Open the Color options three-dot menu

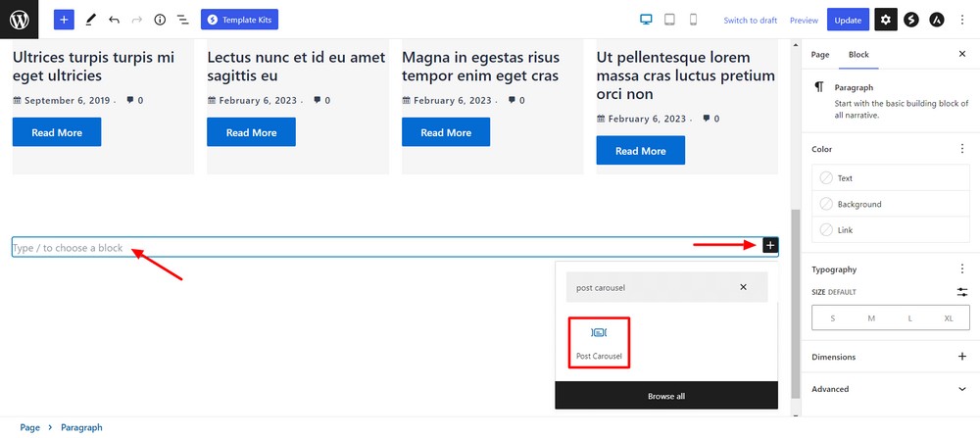coord(961,149)
